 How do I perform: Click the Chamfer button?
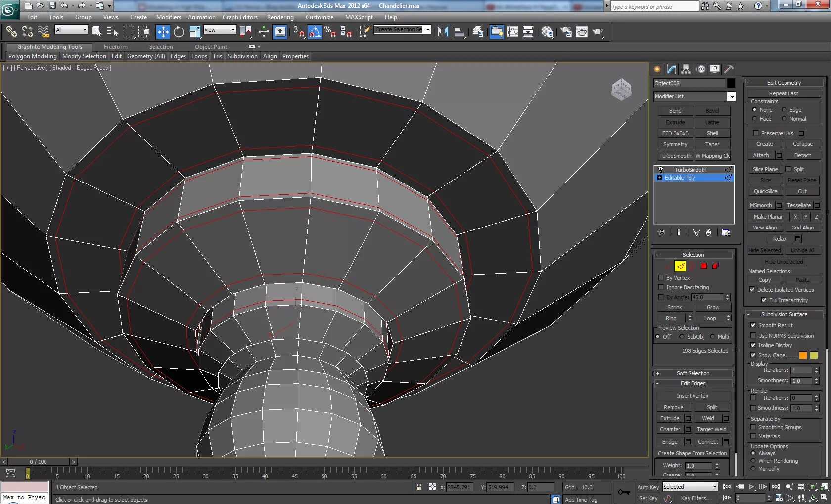coord(670,429)
